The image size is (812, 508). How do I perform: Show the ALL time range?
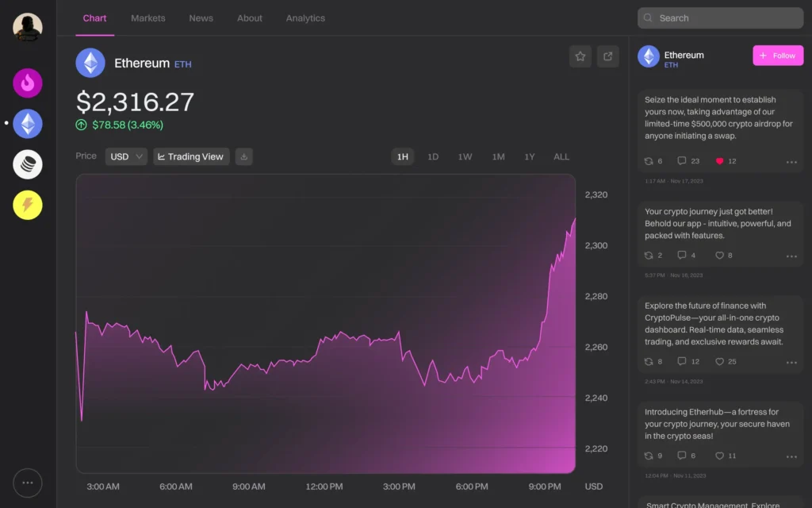tap(561, 156)
